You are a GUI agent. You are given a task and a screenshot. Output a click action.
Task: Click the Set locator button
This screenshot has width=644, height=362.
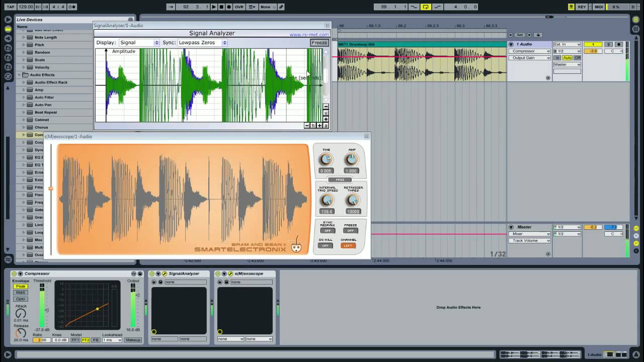pyautogui.click(x=520, y=35)
